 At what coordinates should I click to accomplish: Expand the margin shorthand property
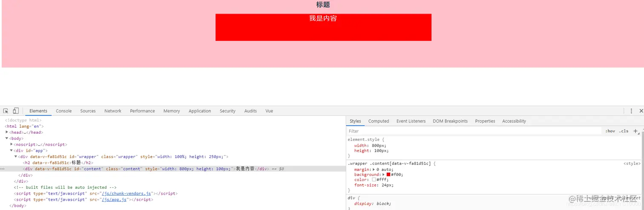(374, 170)
